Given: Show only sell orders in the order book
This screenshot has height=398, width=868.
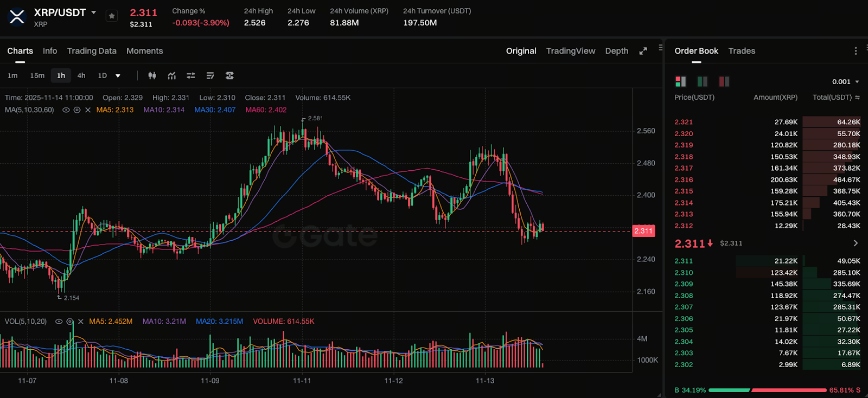Looking at the screenshot, I should 724,82.
